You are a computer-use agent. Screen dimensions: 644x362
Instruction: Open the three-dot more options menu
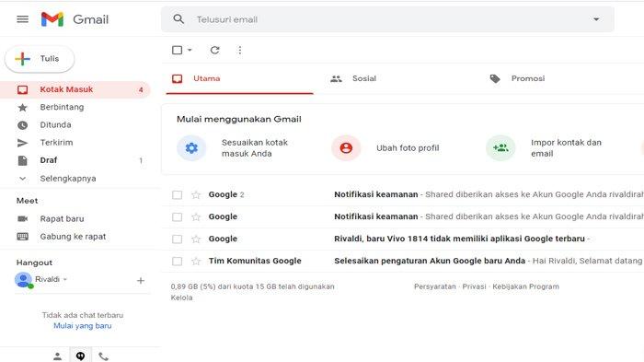point(240,50)
